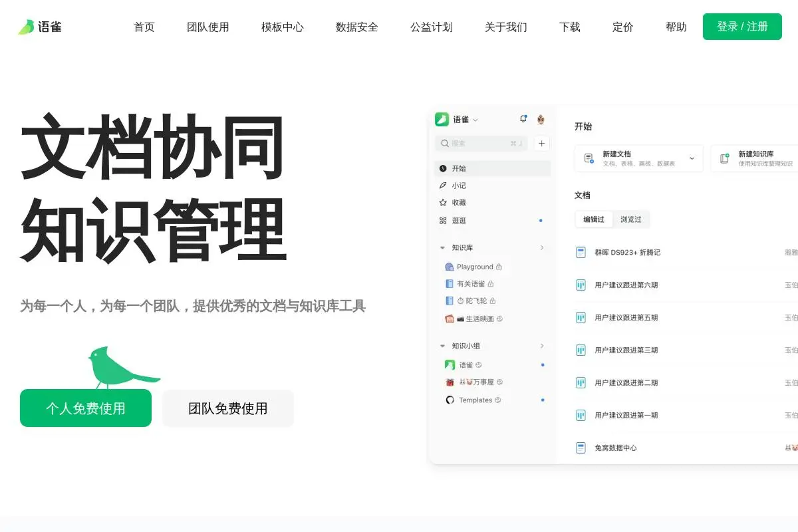Click board icon of 用户建议跟进第三期
The image size is (798, 532).
click(x=581, y=350)
